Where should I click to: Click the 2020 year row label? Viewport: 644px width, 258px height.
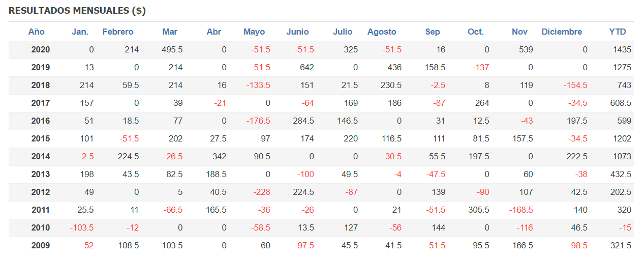point(41,50)
